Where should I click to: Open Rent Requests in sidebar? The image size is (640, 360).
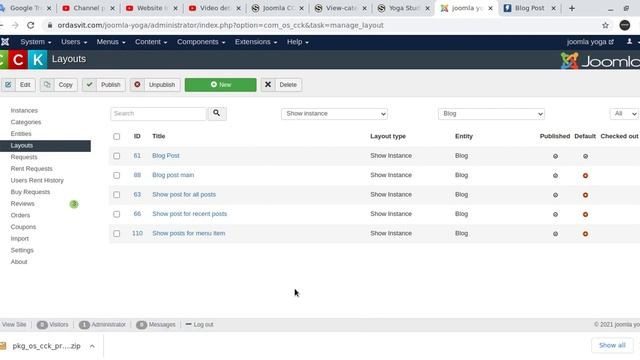[x=31, y=169]
